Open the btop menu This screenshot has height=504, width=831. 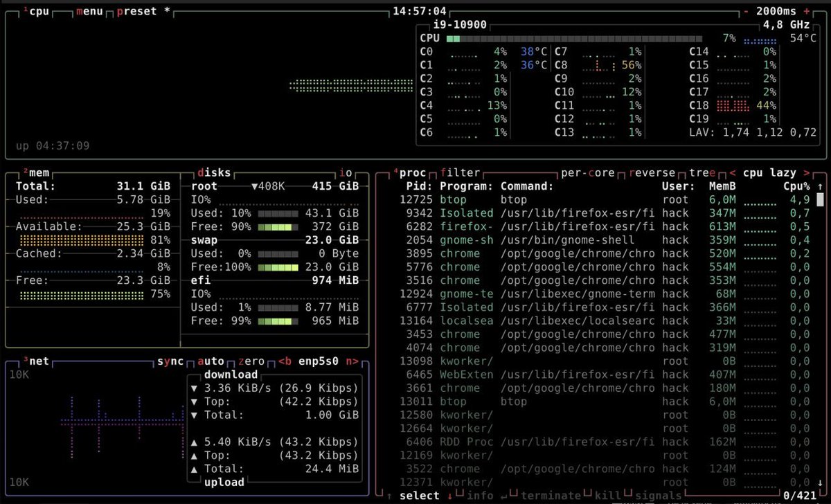90,12
